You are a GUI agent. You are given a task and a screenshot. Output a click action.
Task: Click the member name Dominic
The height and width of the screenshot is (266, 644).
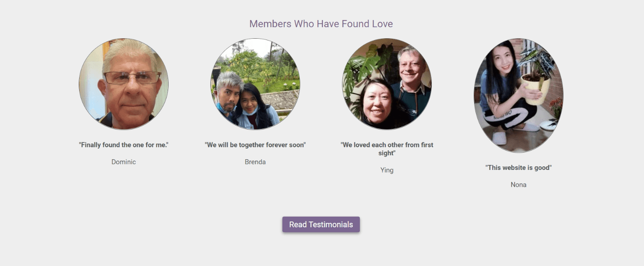coord(124,162)
